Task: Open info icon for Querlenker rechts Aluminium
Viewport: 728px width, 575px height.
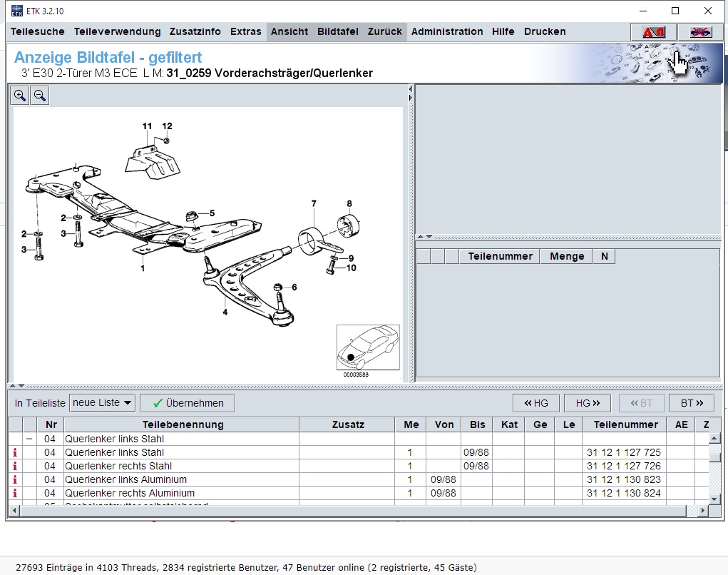Action: coord(15,493)
